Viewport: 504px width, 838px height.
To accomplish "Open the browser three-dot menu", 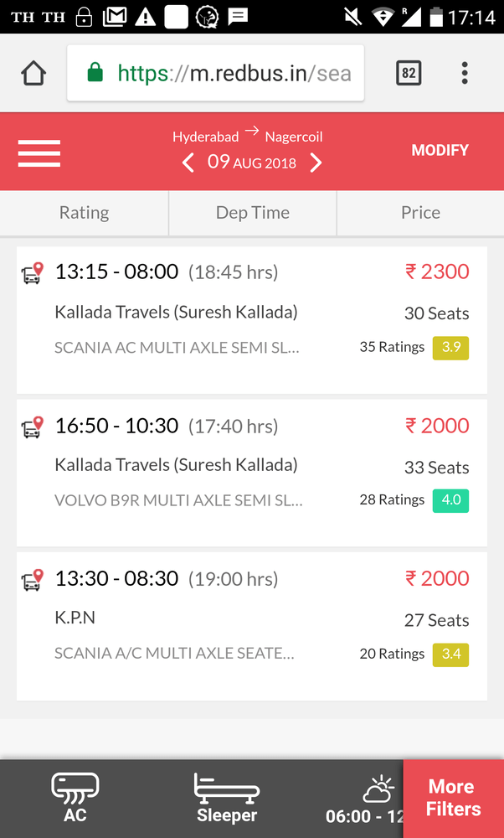I will (x=464, y=73).
